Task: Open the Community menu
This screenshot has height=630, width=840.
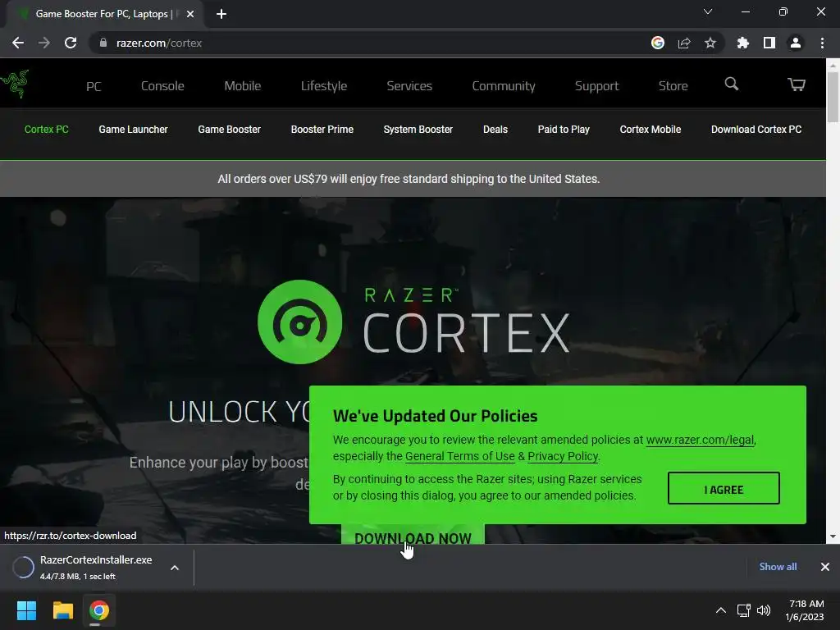Action: coord(504,86)
